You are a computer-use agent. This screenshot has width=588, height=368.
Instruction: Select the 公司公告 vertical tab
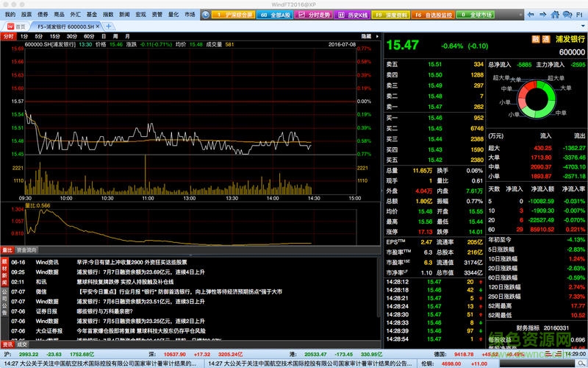point(4,302)
